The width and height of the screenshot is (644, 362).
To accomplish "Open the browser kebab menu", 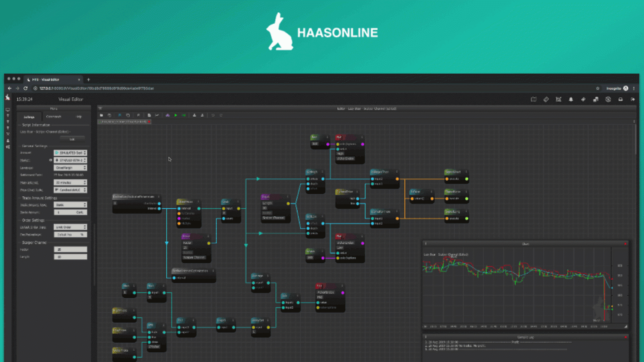I will point(634,88).
